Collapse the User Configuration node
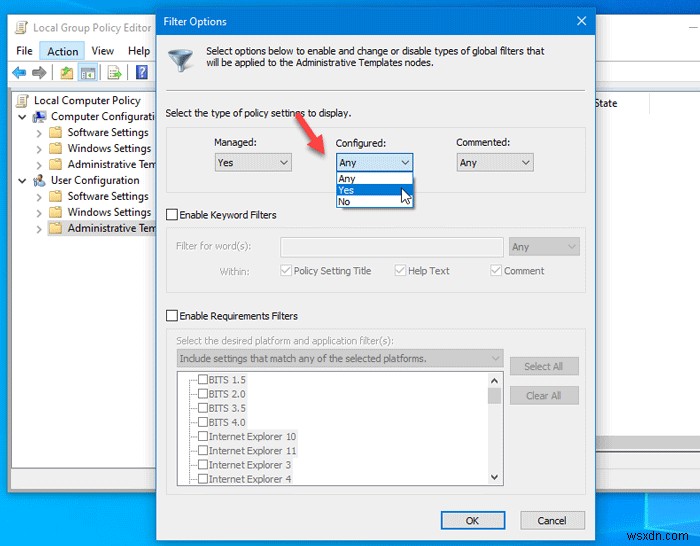 (x=22, y=181)
